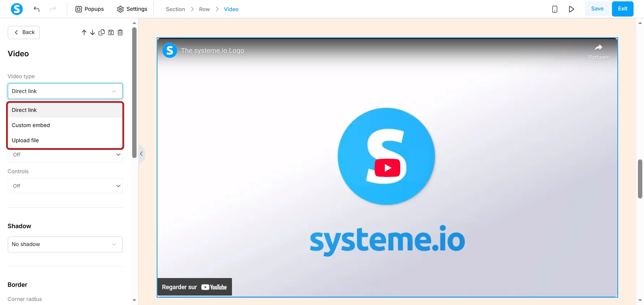Screen dimensions: 644x305
Task: Delete the video element
Action: 120,32
